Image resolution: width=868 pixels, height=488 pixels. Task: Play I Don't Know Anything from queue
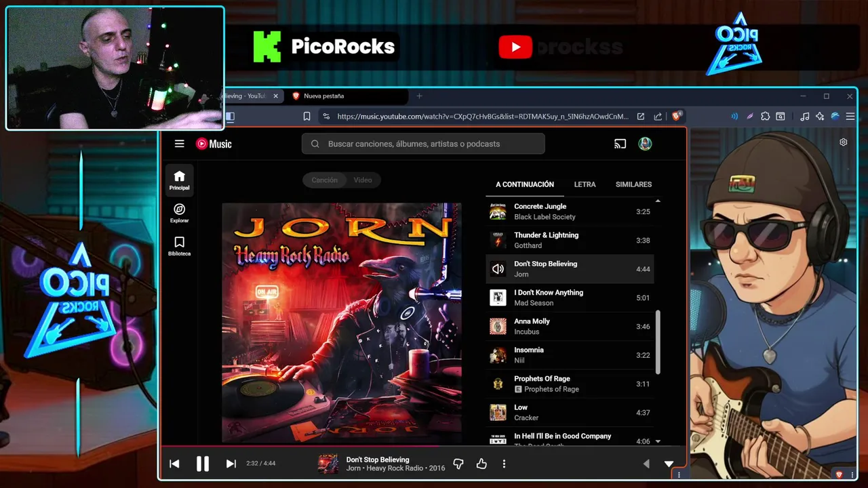(x=570, y=298)
